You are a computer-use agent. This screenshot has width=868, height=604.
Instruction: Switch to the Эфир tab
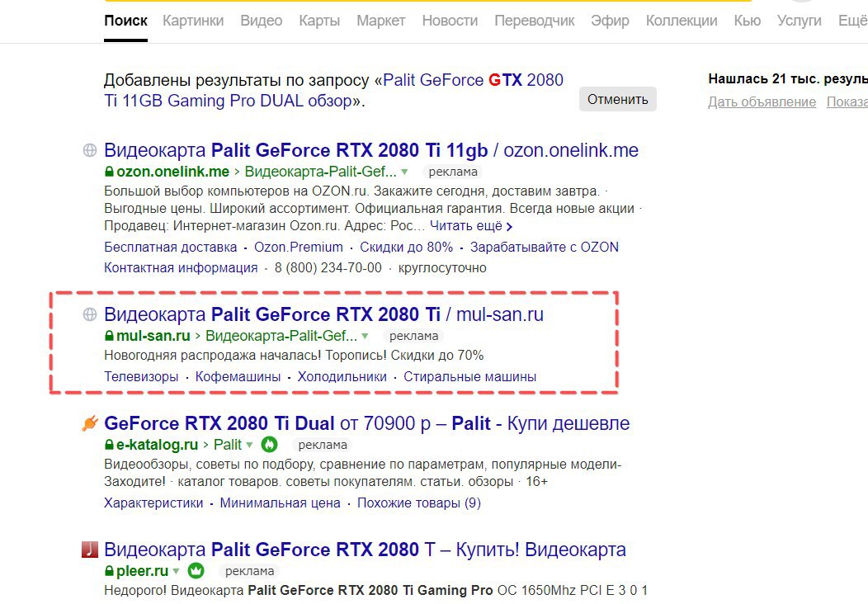(x=610, y=21)
